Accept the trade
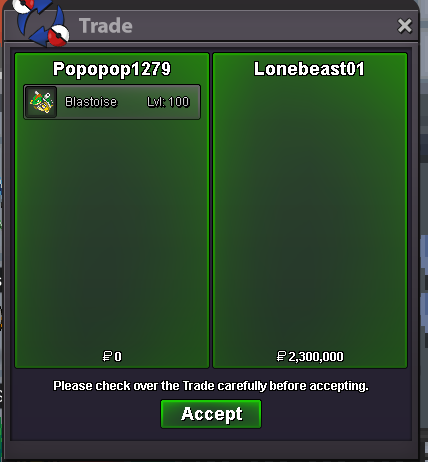428x462 pixels. (211, 414)
